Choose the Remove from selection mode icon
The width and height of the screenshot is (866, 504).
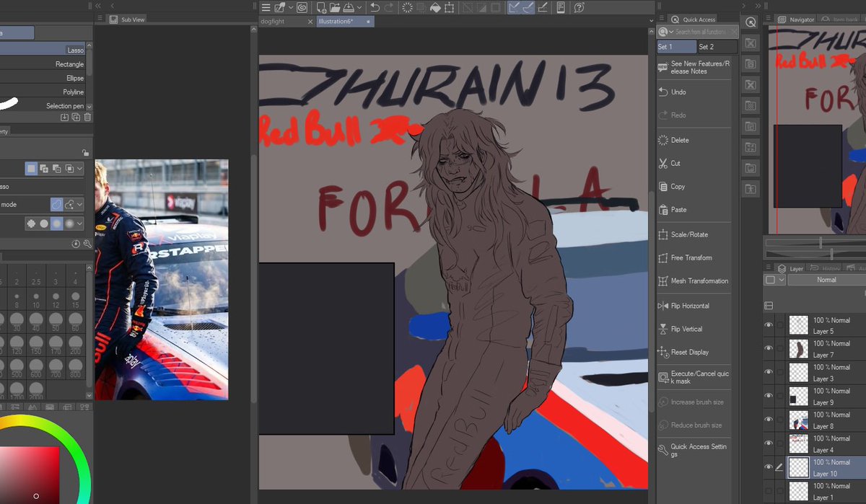click(x=57, y=169)
